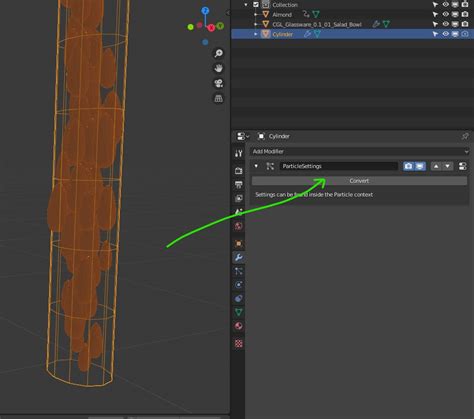Click the labeled green Y axis gizmo ball
The image size is (474, 419).
220,26
